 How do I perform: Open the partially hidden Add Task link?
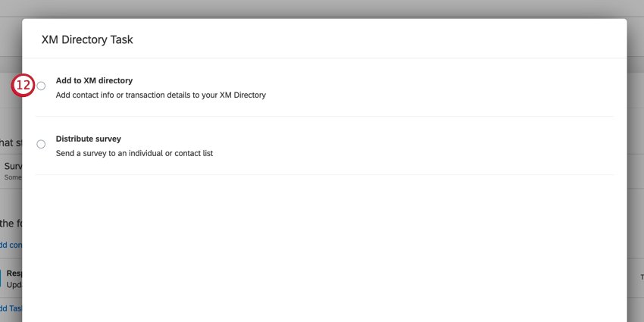point(11,308)
